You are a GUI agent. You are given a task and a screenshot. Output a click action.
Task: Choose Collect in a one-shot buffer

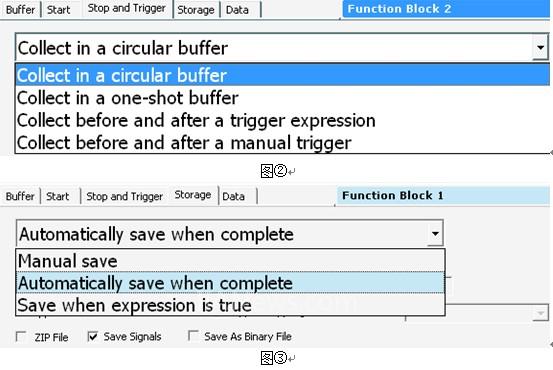pos(282,98)
